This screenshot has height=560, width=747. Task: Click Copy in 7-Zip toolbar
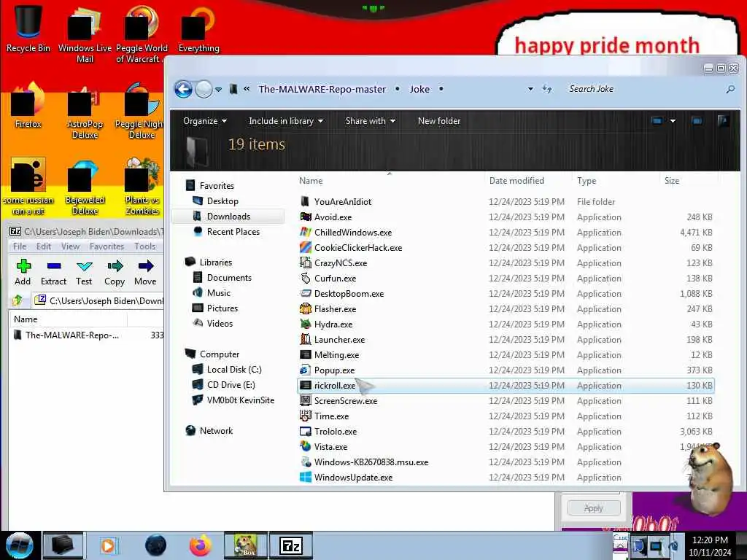point(115,273)
